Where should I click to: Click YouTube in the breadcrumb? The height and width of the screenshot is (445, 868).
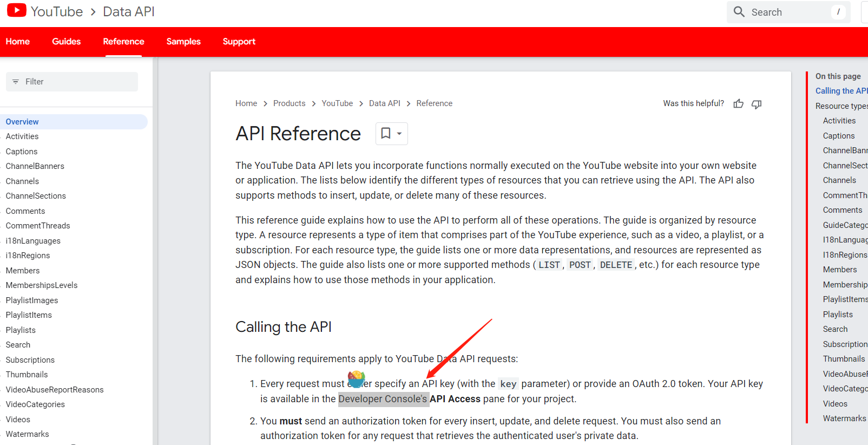337,103
